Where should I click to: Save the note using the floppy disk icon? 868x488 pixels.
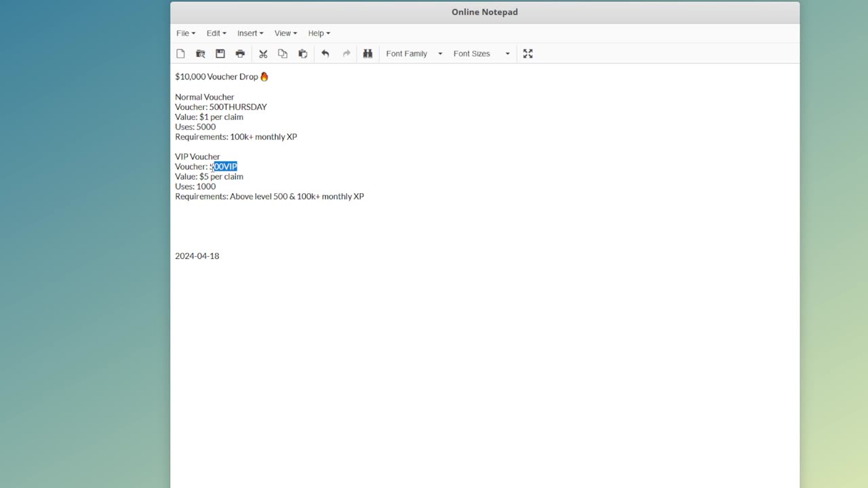[220, 54]
